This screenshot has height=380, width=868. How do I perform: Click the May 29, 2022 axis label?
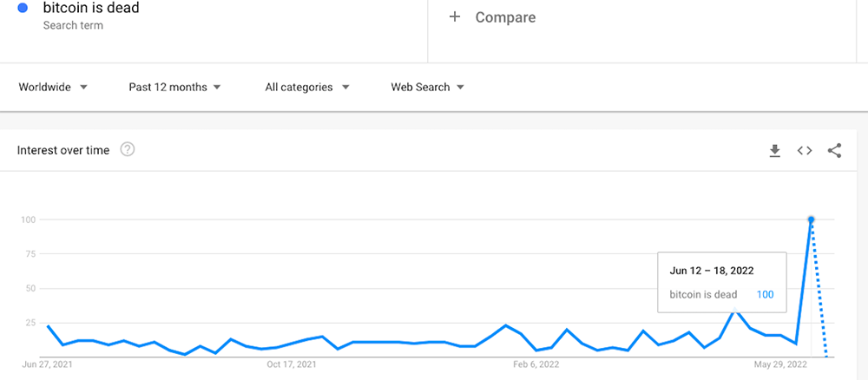pos(780,364)
